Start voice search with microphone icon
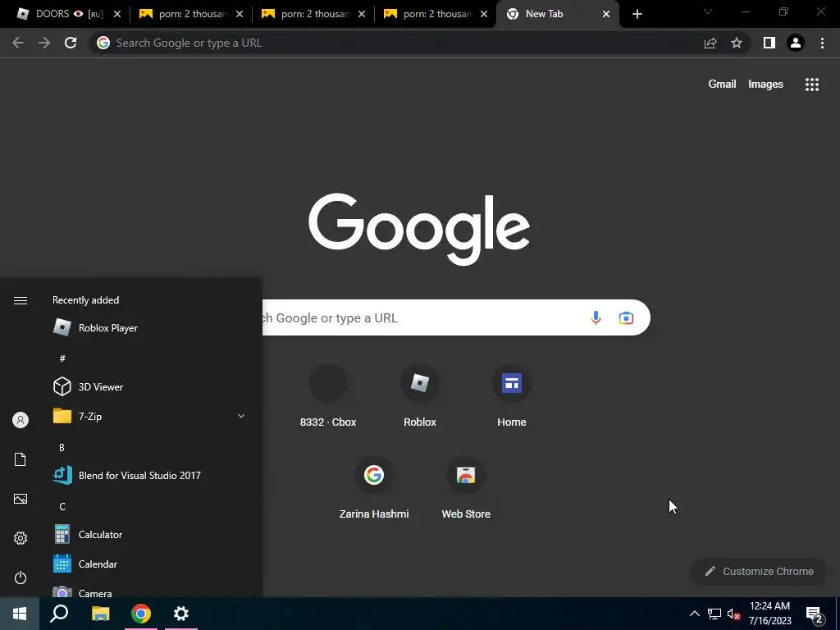 (x=596, y=317)
